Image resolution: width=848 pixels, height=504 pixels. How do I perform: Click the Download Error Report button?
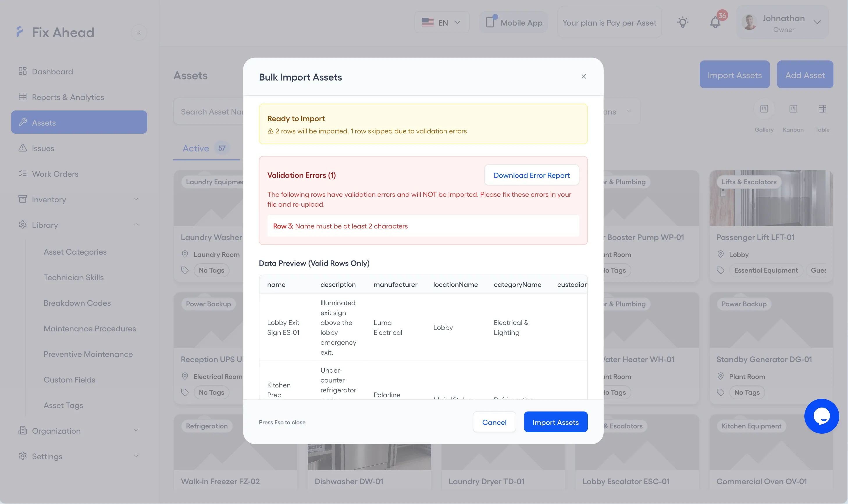pos(532,175)
